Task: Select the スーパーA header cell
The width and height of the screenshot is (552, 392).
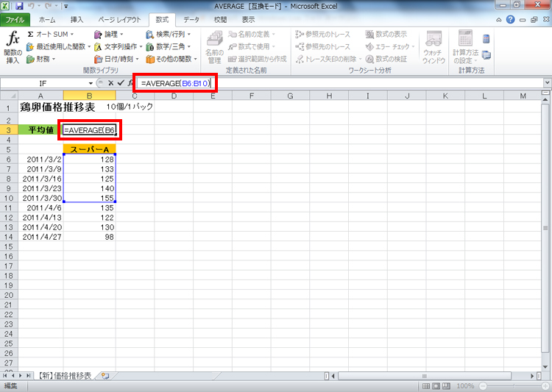Action: tap(89, 149)
